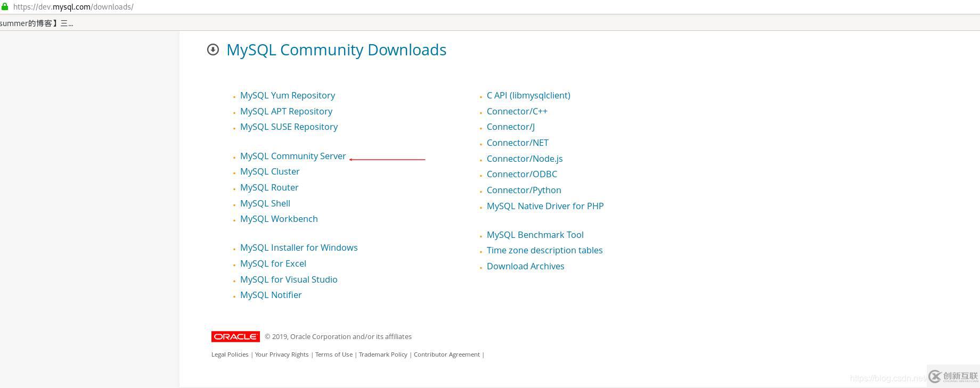Screen dimensions: 980x388
Task: Click the Oracle logo in footer
Action: (235, 336)
